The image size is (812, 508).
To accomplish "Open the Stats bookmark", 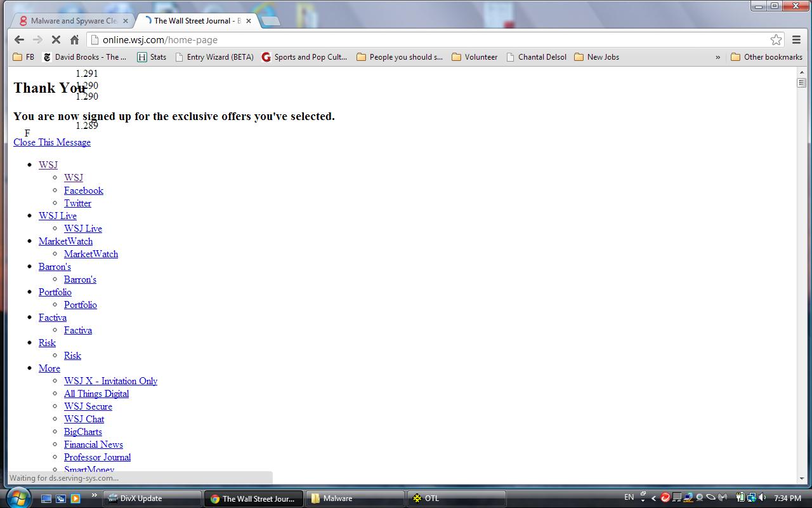I will 152,57.
